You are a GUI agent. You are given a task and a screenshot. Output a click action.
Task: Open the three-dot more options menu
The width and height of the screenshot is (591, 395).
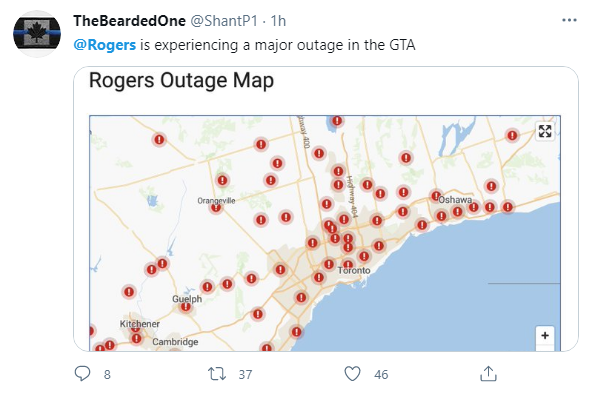[569, 20]
